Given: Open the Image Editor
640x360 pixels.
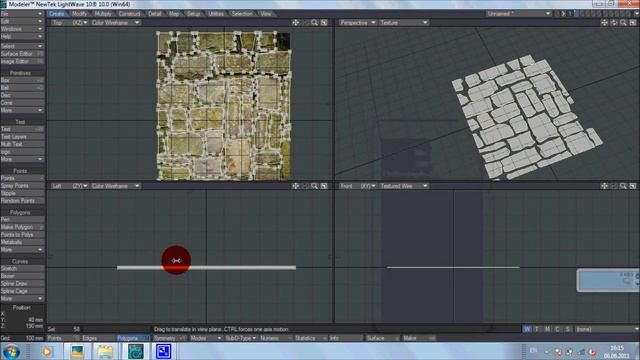Looking at the screenshot, I should click(22, 62).
